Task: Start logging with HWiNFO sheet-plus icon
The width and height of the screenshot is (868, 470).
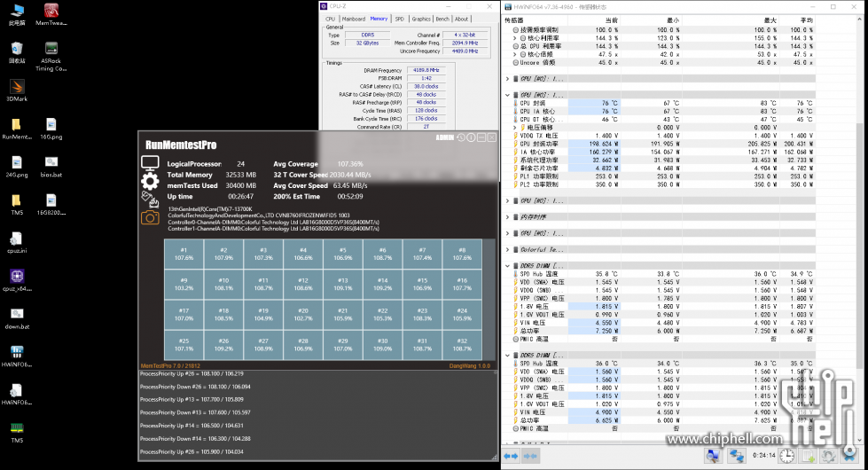Action: [809, 456]
